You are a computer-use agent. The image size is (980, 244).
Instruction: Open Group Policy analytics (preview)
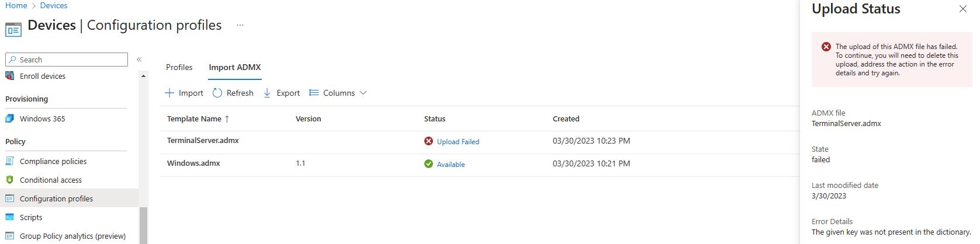[x=72, y=236]
